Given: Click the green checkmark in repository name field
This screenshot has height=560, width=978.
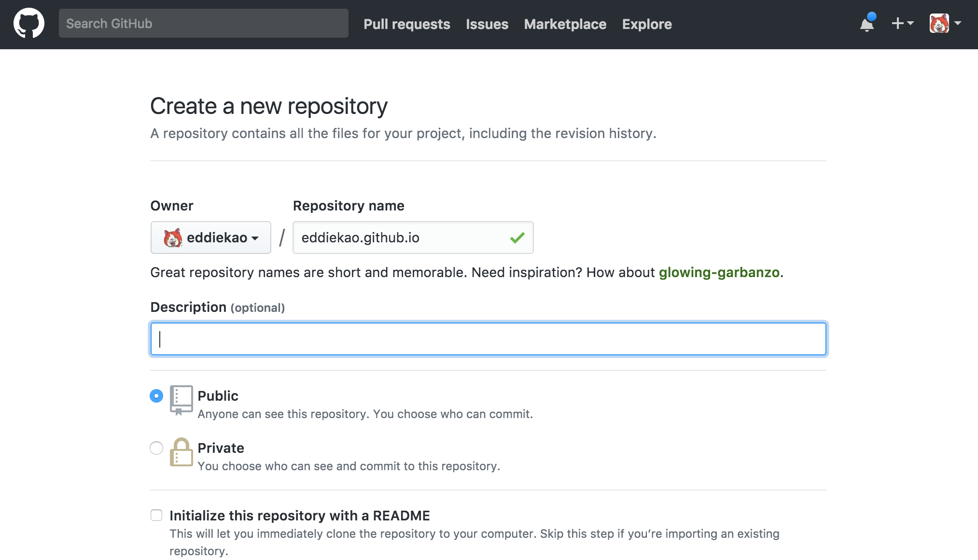Looking at the screenshot, I should pos(517,237).
